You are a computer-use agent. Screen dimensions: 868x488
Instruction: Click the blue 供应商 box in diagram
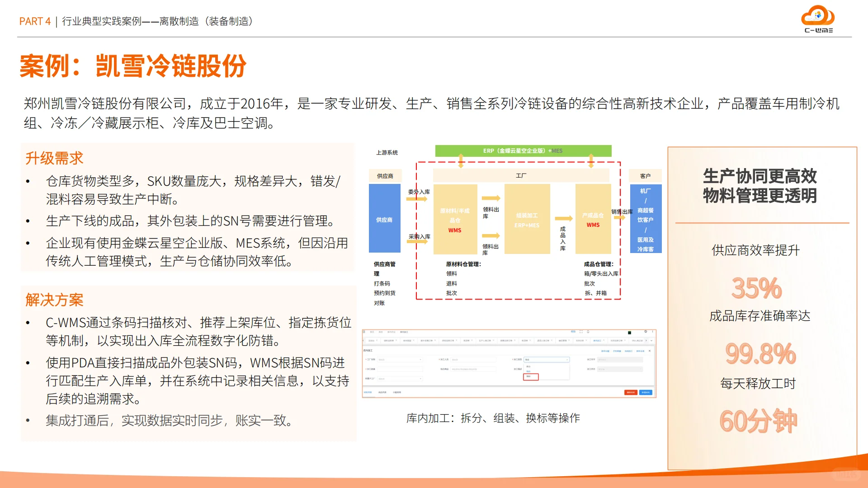pyautogui.click(x=384, y=218)
